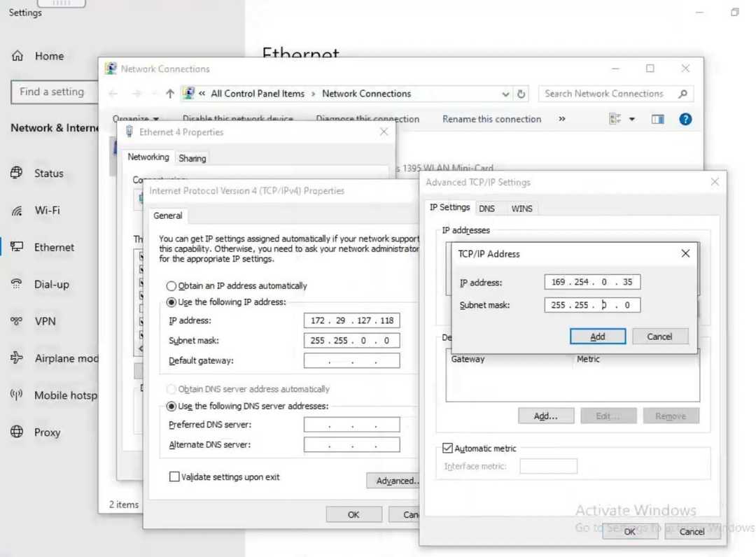Expand the address bar history dropdown
Screen dimensions: 756x557
click(505, 94)
